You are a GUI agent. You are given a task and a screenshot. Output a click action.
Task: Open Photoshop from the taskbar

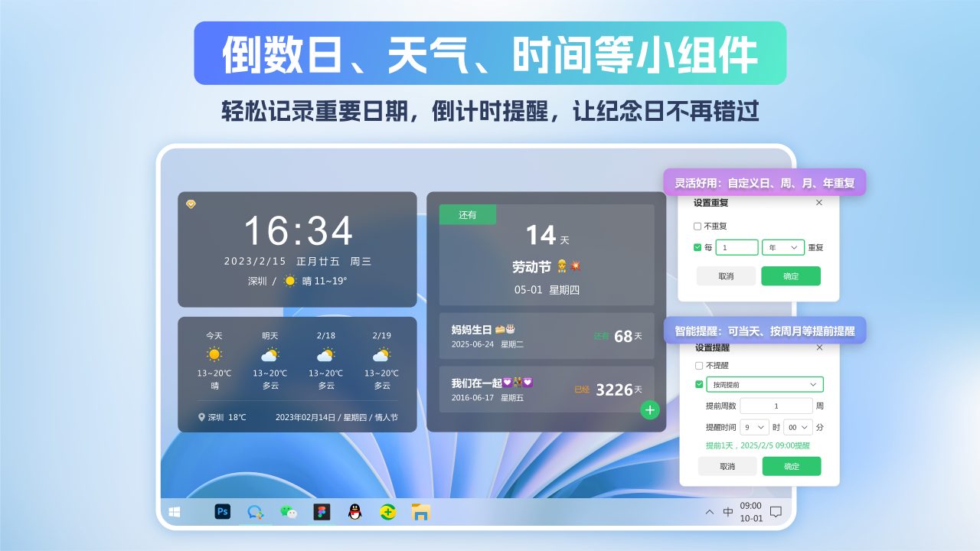click(x=223, y=512)
